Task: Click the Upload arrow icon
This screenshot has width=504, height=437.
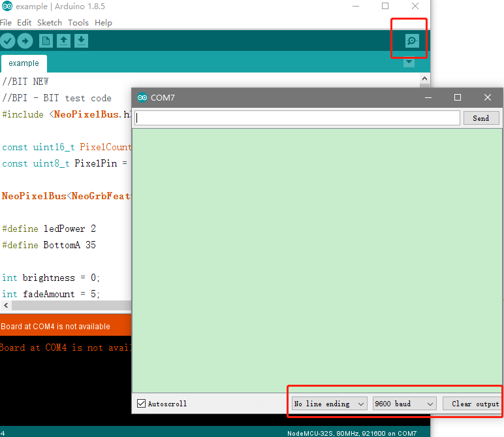Action: click(x=25, y=41)
